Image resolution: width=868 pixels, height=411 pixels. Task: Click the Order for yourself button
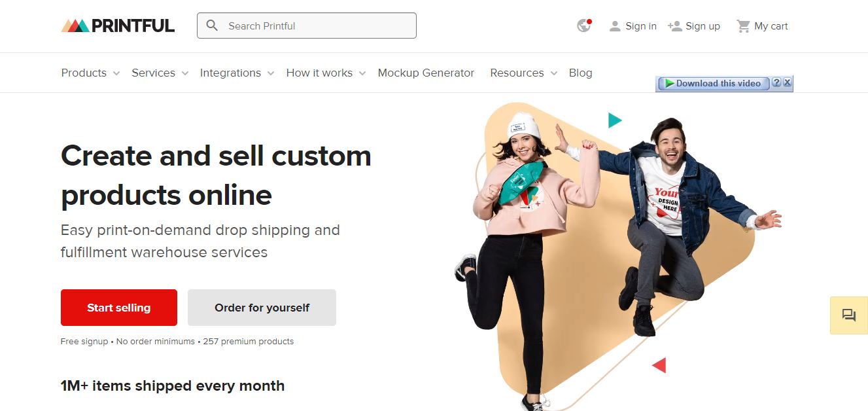coord(262,308)
